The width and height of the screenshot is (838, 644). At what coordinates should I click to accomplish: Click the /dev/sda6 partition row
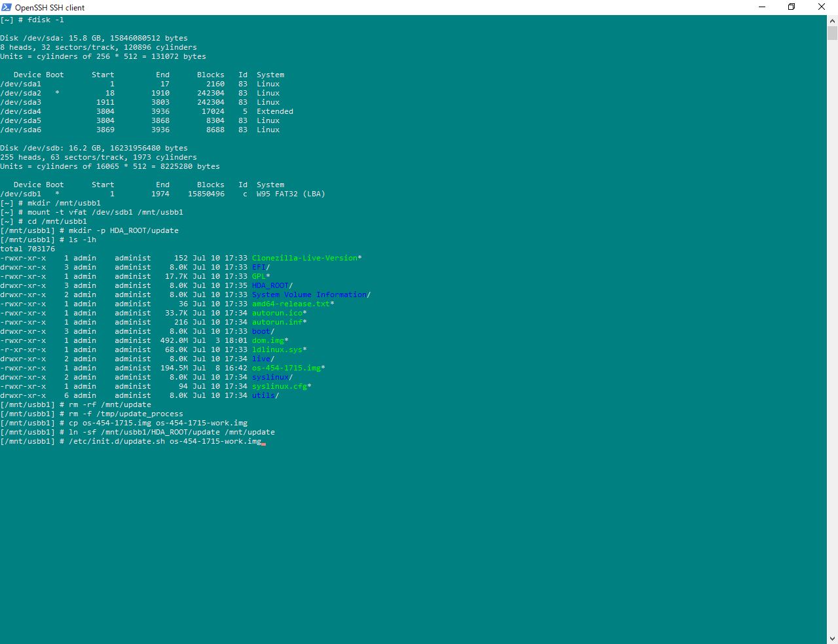coord(140,130)
